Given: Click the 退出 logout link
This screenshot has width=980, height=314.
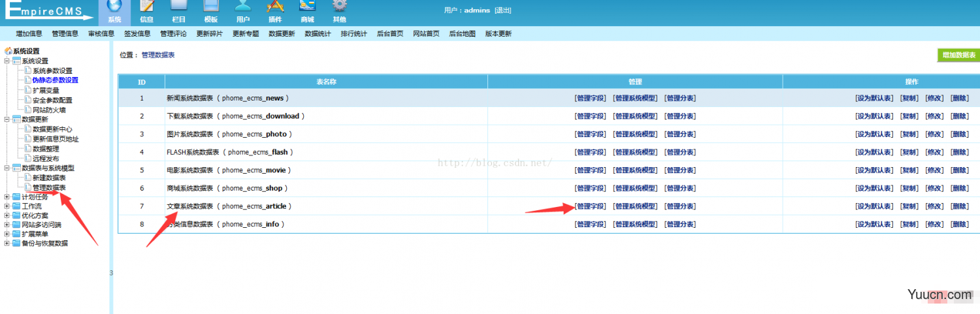Looking at the screenshot, I should pyautogui.click(x=502, y=10).
